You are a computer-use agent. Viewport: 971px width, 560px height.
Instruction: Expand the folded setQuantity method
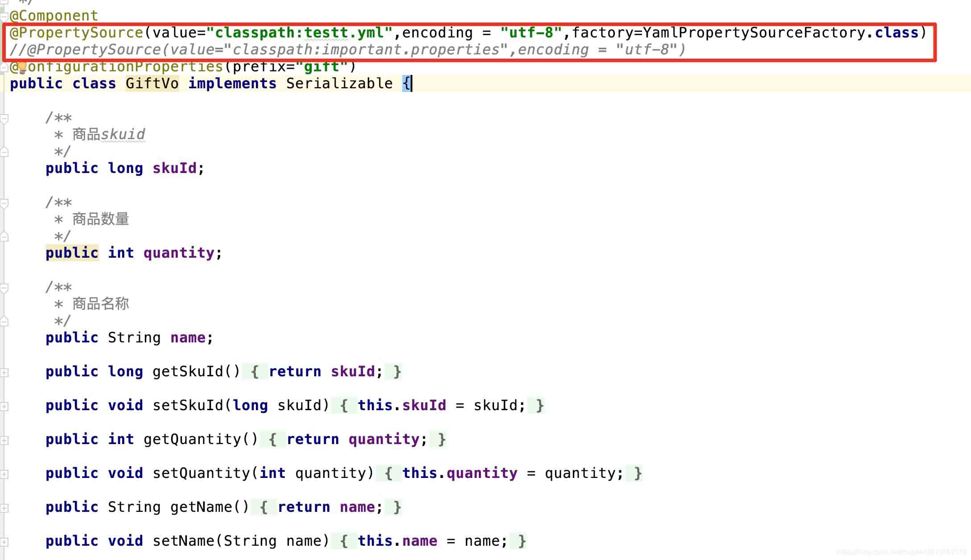[4, 474]
